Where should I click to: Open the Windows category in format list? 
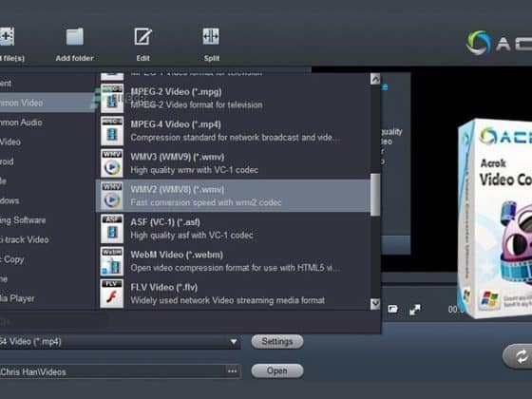click(x=47, y=200)
